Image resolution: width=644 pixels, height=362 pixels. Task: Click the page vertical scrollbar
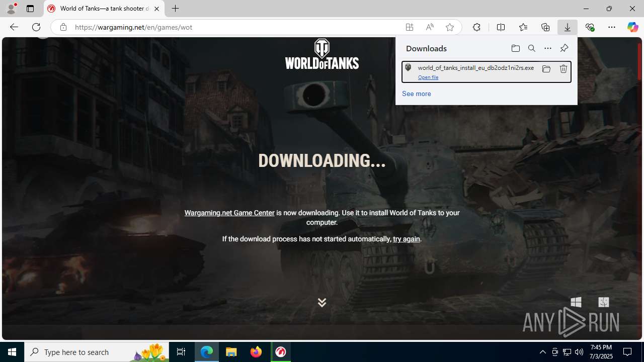[639, 61]
